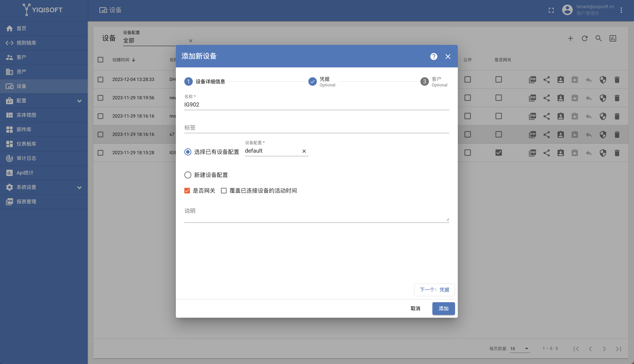Viewport: 634px width, 364px height.
Task: Click the 添加 button
Action: point(443,309)
